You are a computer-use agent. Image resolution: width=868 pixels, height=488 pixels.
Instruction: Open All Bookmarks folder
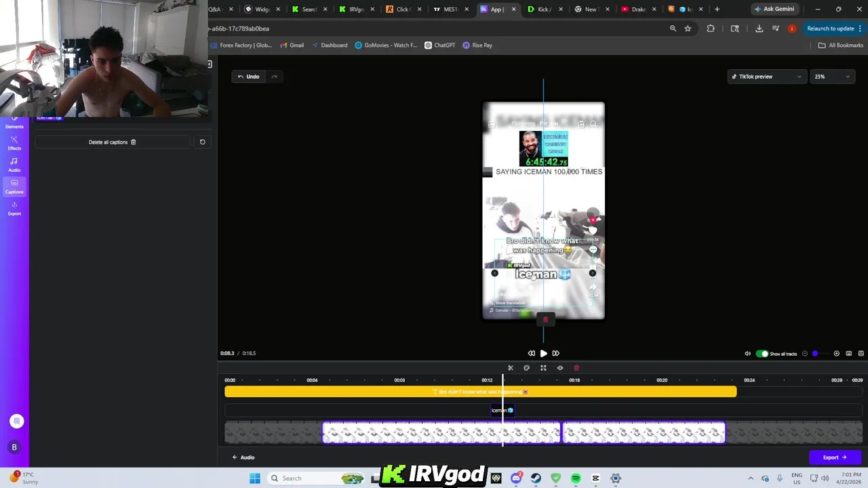point(840,45)
